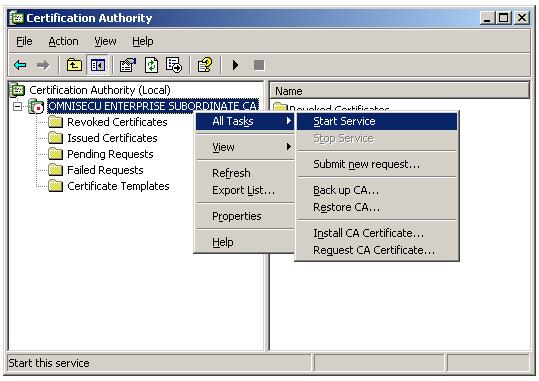Open the View menu in menu bar
539x381 pixels.
[x=105, y=41]
